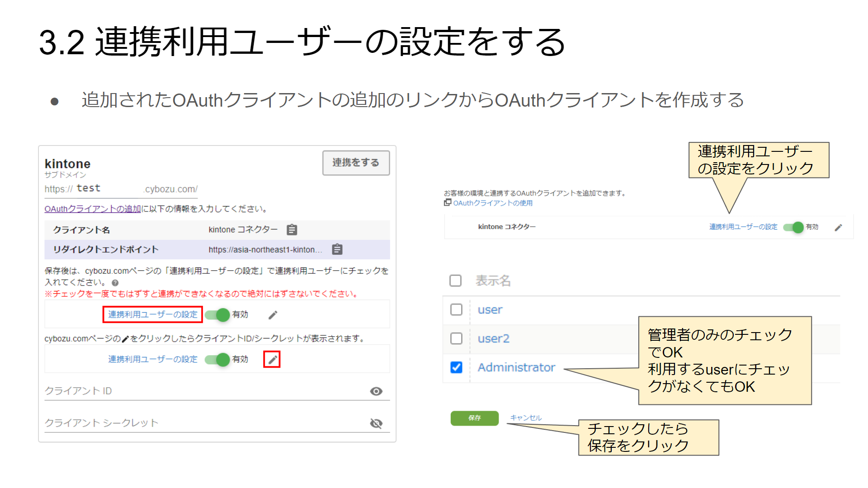The image size is (868, 488).
Task: Open 連携利用ユーザーの設定 link in kintone コネクター row
Action: point(743,227)
